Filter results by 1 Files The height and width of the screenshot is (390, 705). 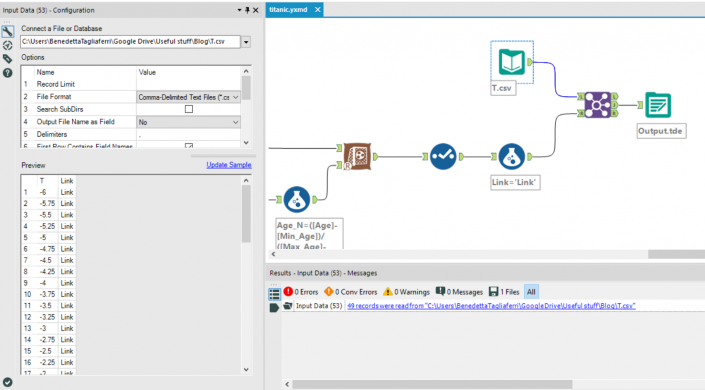tap(504, 292)
